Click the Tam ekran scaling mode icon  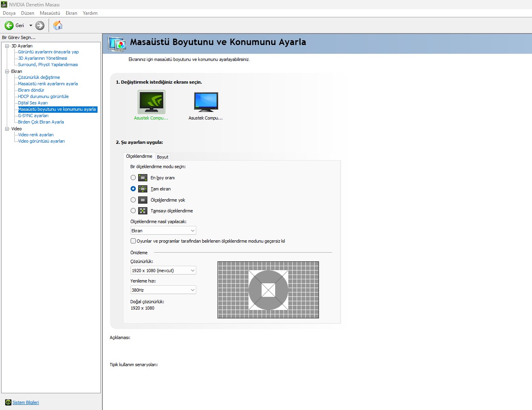[x=143, y=189]
